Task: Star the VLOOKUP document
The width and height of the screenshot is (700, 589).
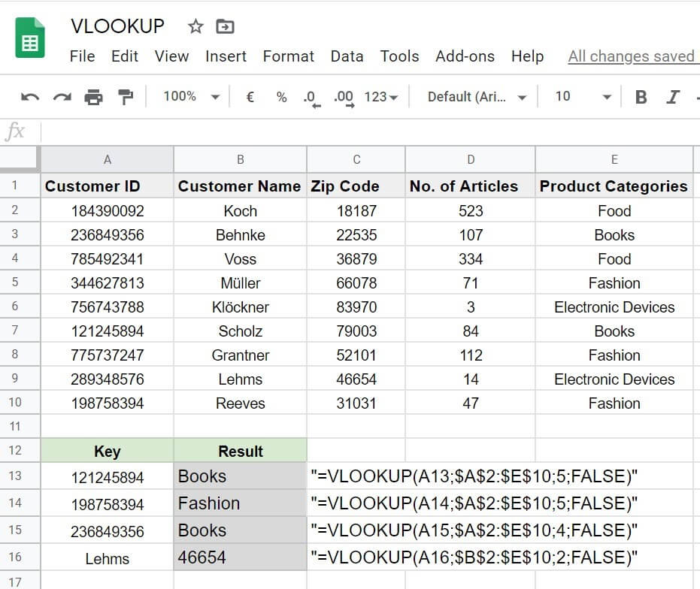Action: 195,27
